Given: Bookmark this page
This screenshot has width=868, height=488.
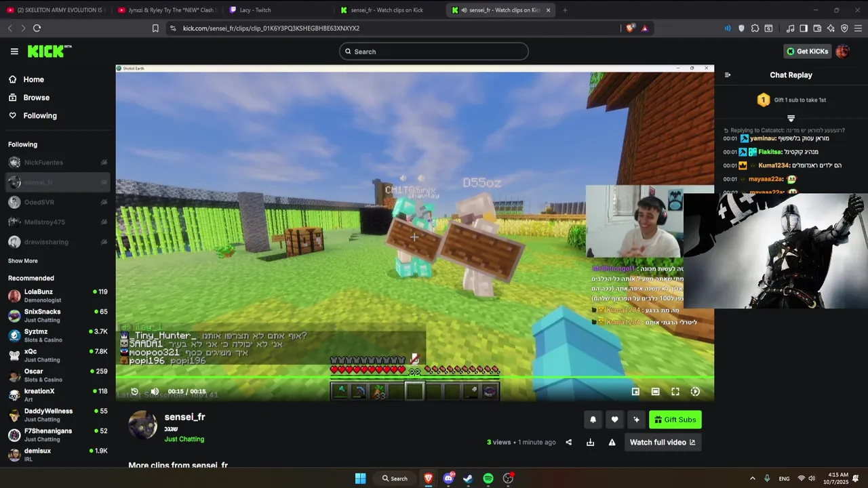Looking at the screenshot, I should [x=155, y=28].
